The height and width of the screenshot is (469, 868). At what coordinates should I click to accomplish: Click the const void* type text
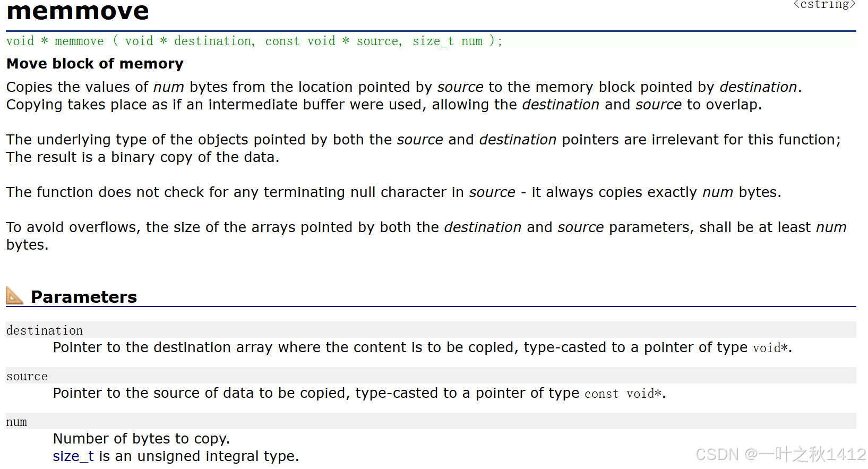coord(623,394)
